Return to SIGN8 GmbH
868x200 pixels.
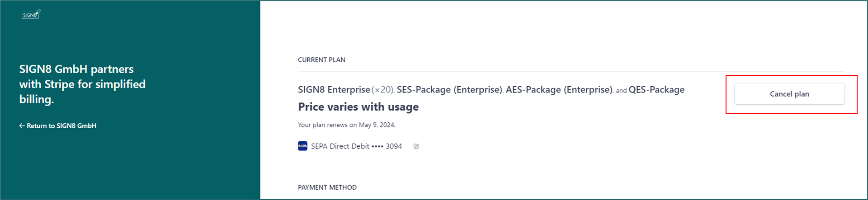[58, 126]
